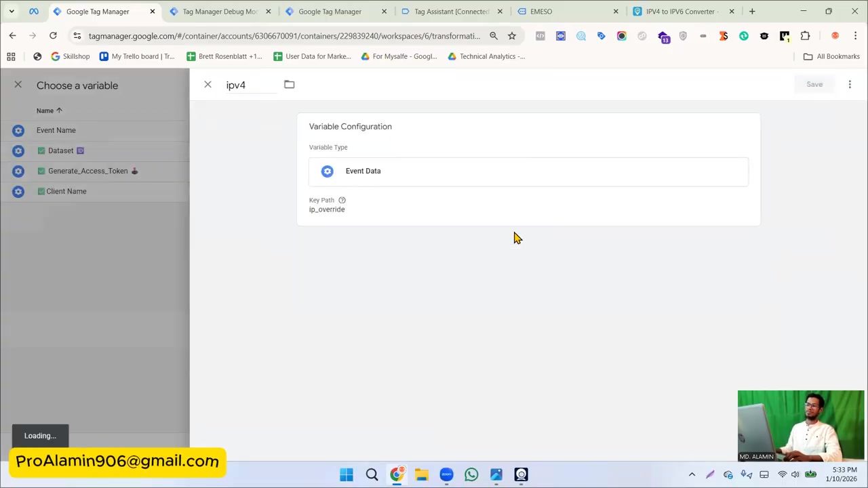Bookmark this page with the star icon
Image resolution: width=868 pixels, height=488 pixels.
click(512, 36)
